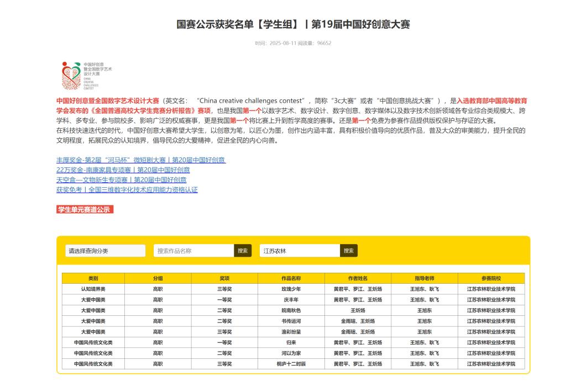Click the 奖项 column header
Screen dimensions: 566x392
(x=224, y=278)
